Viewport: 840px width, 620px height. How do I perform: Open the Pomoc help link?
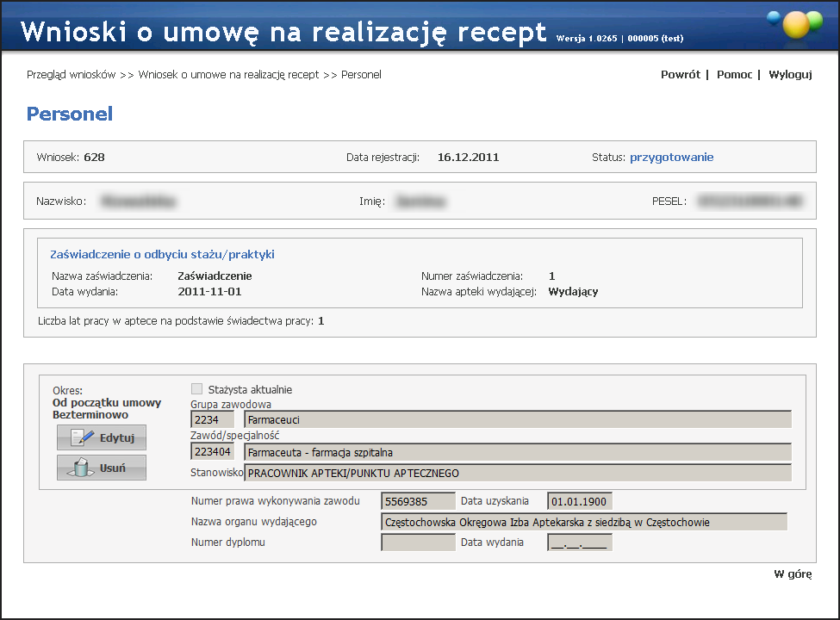(734, 75)
